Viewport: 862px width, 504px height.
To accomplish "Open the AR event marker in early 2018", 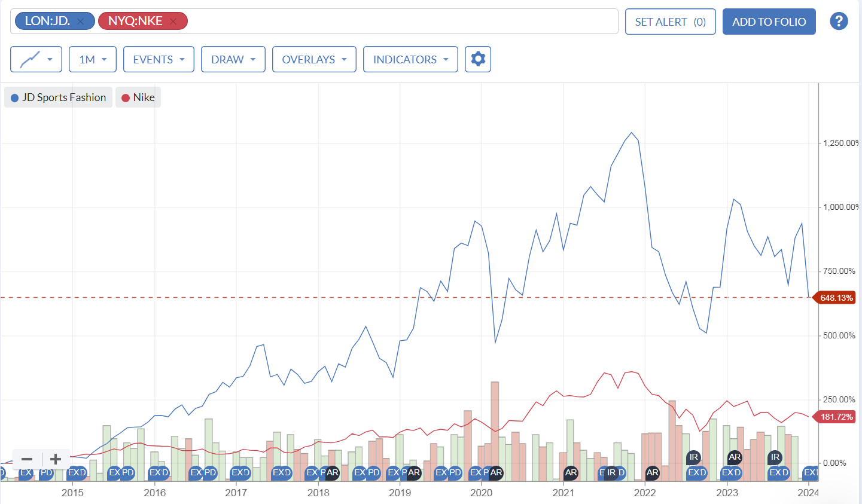I will pyautogui.click(x=333, y=472).
